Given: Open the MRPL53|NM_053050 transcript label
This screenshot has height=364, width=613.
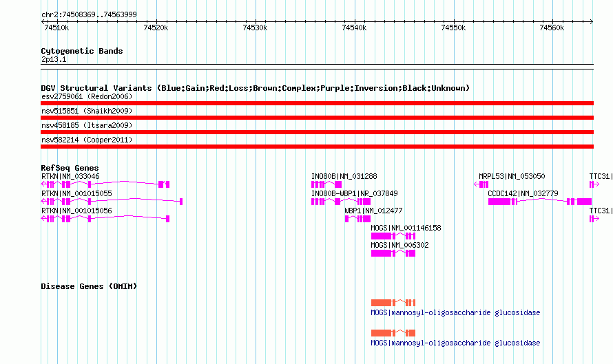Looking at the screenshot, I should 512,176.
